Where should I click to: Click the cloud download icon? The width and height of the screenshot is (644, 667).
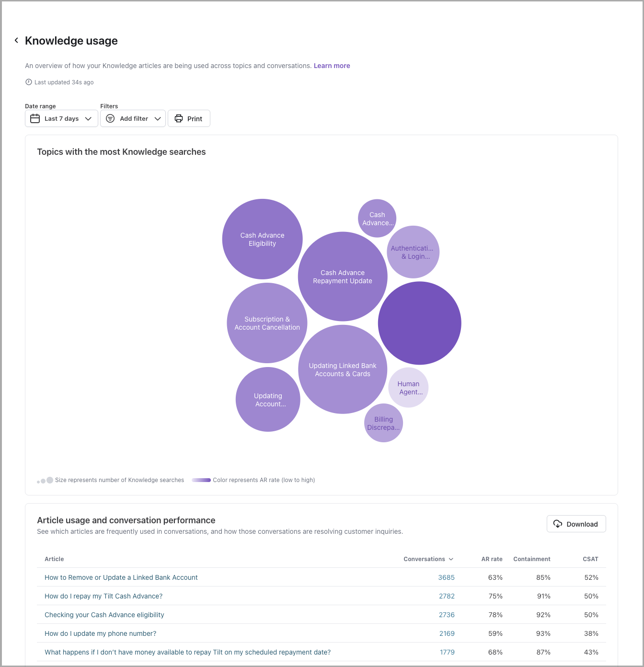(x=558, y=524)
